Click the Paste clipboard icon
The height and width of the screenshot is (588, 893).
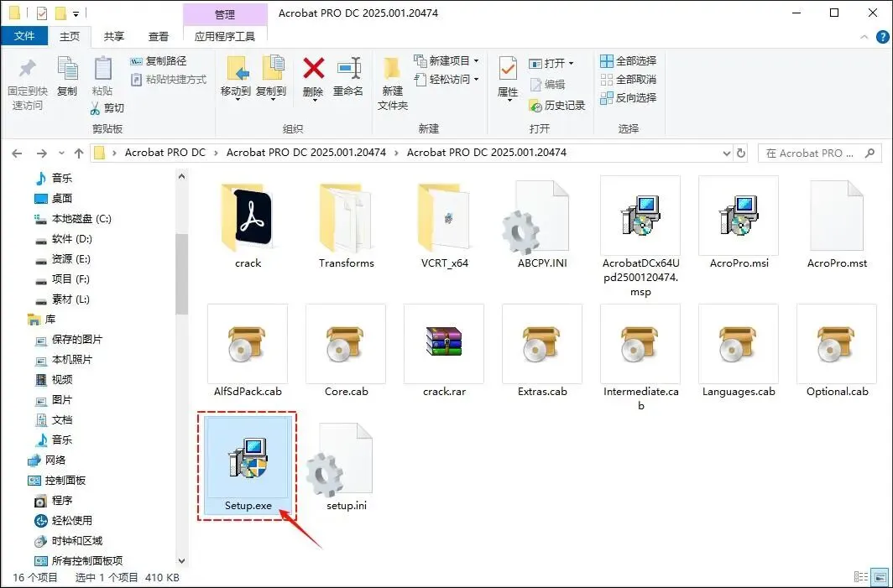pos(102,70)
